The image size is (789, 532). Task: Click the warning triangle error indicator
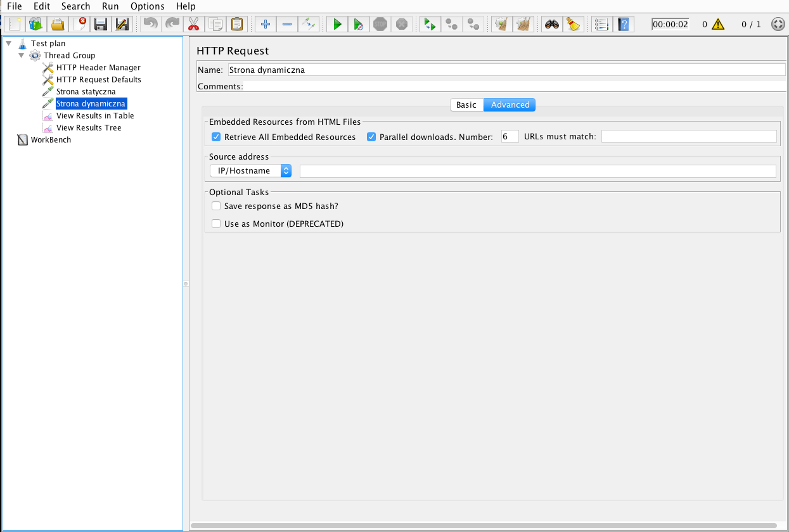click(717, 25)
